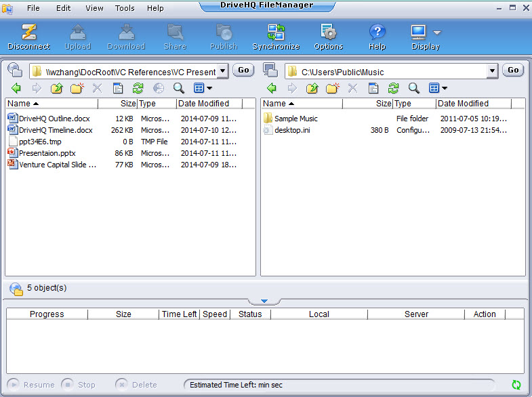Click the Display monitor icon
The image size is (532, 397).
tap(418, 33)
